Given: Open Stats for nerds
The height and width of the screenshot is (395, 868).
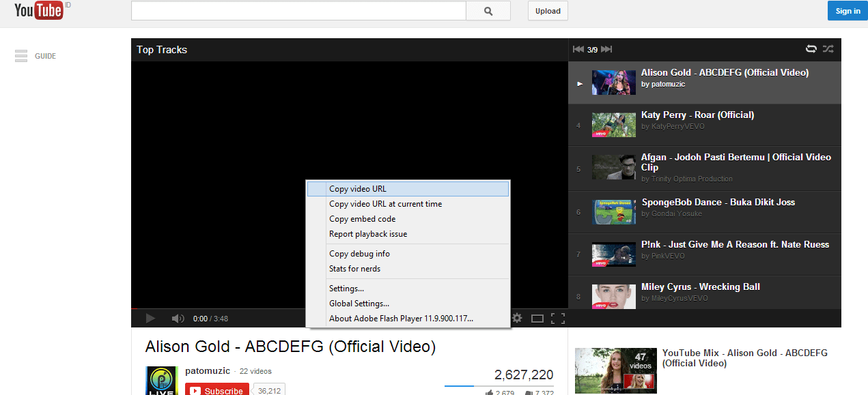Looking at the screenshot, I should click(408, 269).
